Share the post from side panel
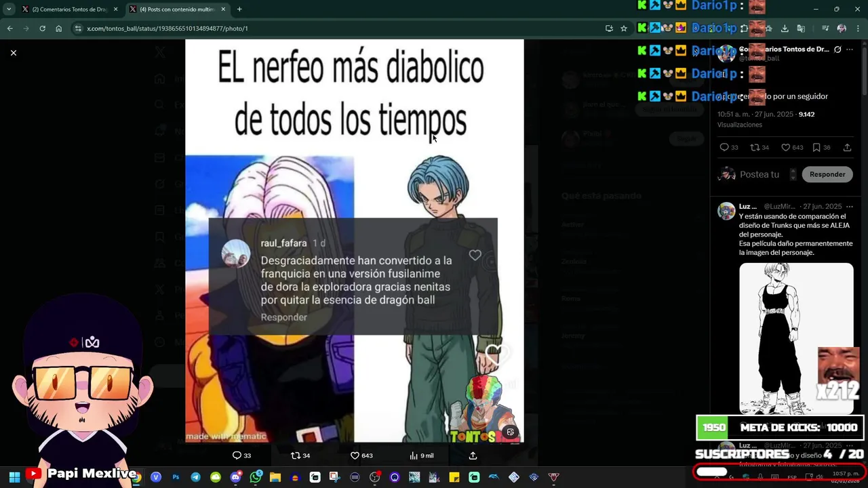 [847, 147]
